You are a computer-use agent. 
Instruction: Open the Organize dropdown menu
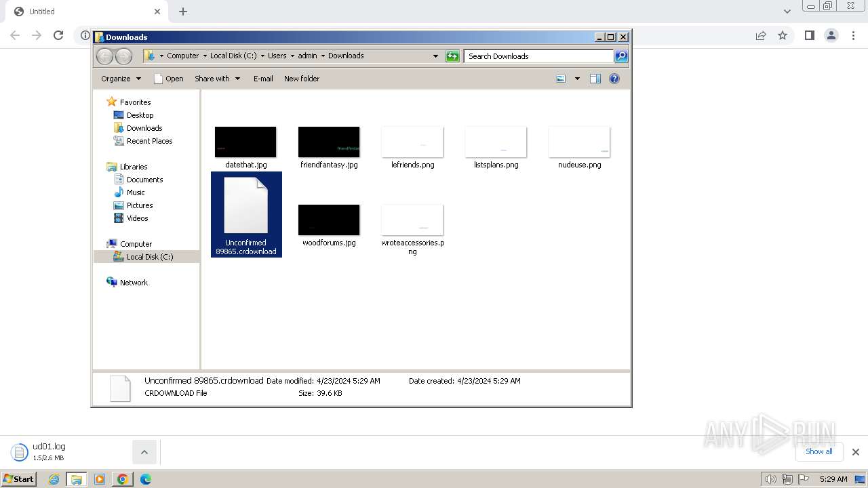(x=121, y=79)
